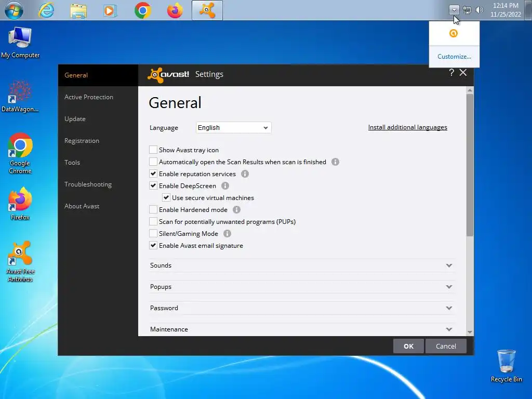Switch to Troubleshooting settings

pos(98,184)
